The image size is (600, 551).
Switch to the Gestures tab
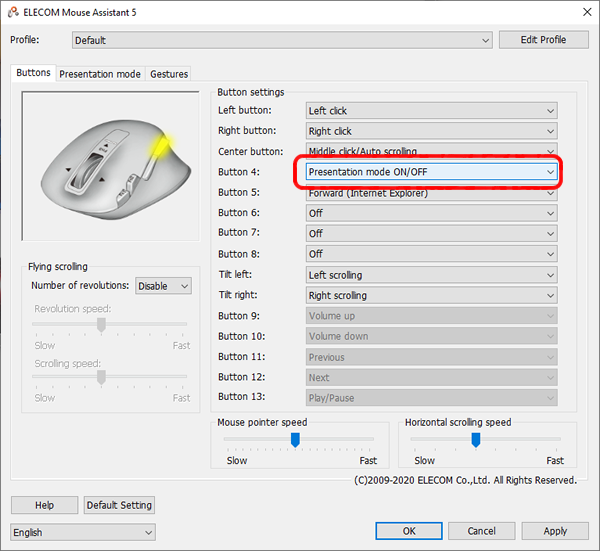[169, 74]
